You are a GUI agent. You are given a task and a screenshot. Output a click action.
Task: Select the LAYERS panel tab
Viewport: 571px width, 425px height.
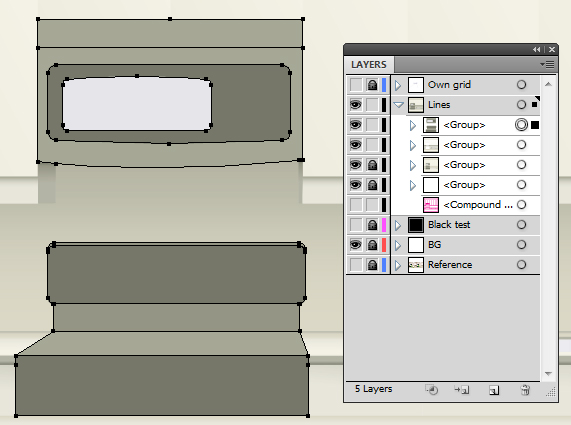click(369, 65)
